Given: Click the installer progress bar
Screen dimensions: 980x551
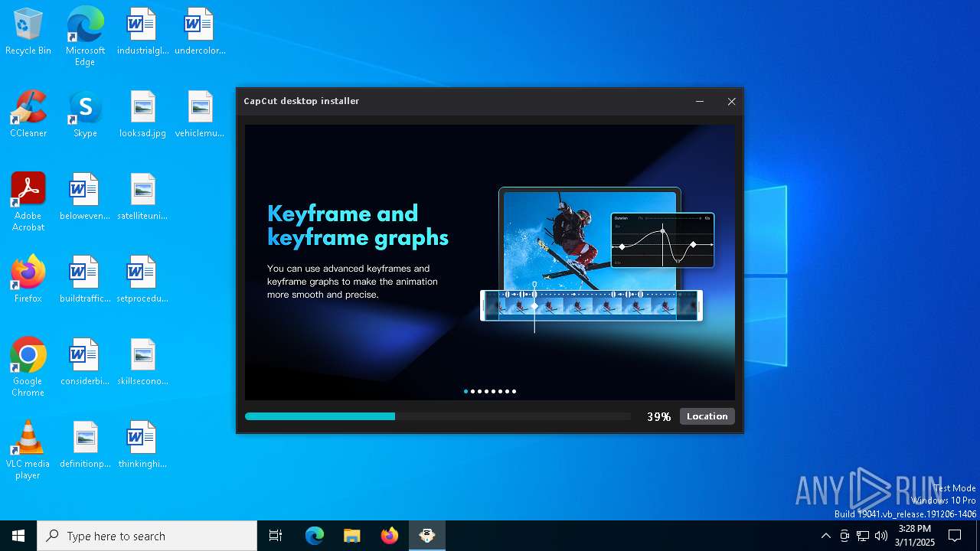Looking at the screenshot, I should point(438,416).
